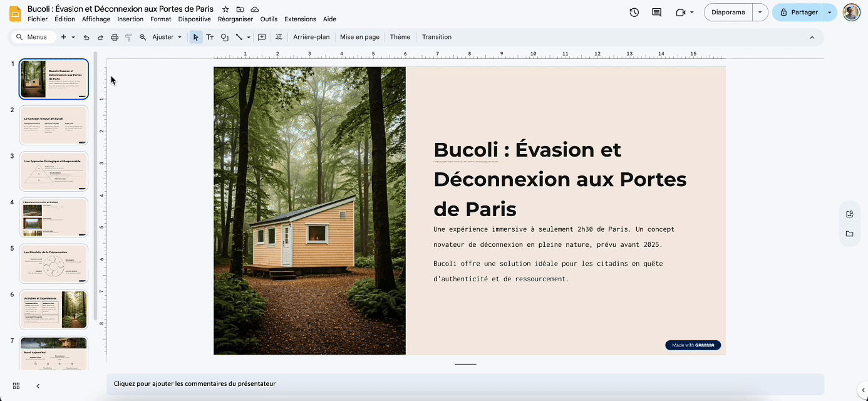Print the presentation with the printer icon
The width and height of the screenshot is (868, 401).
point(115,37)
